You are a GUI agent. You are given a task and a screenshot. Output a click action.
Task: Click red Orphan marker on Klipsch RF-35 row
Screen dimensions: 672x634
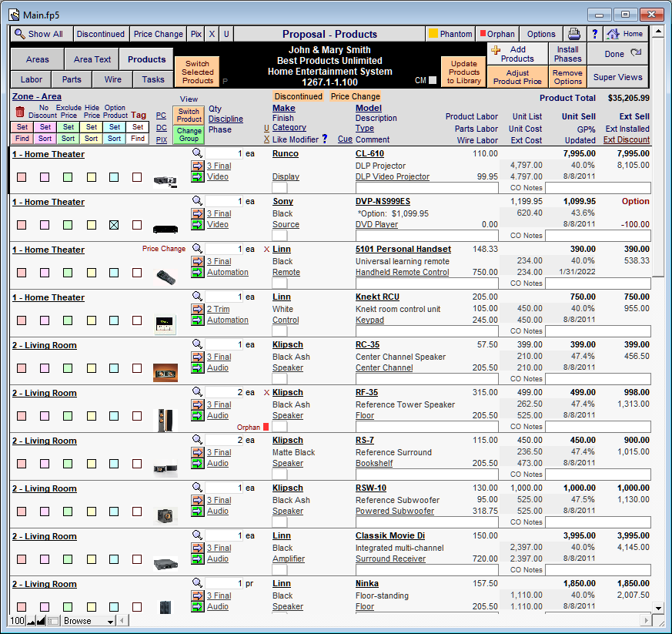point(266,427)
